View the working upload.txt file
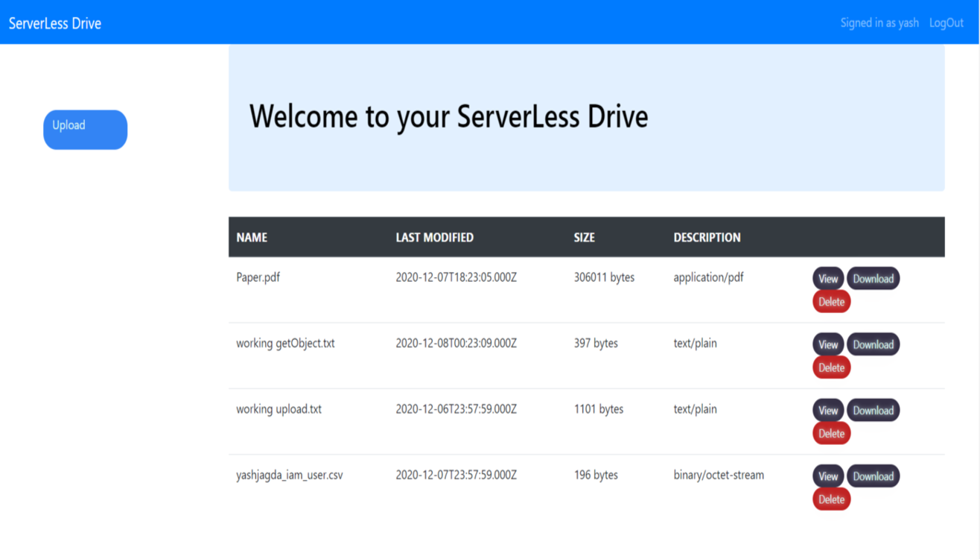 (x=827, y=410)
